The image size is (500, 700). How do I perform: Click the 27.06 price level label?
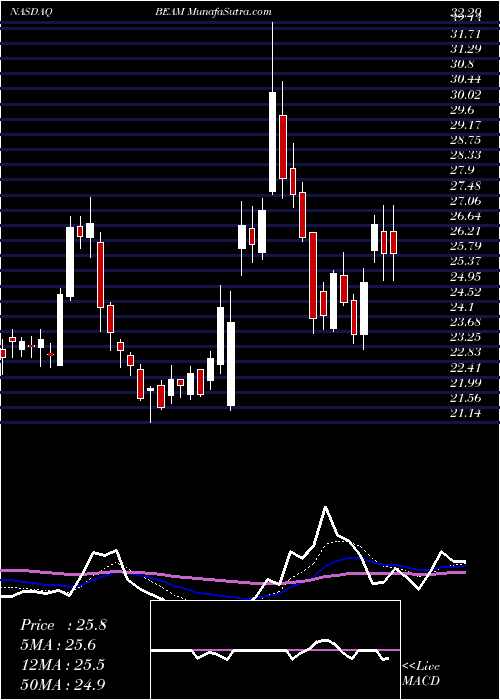(x=466, y=201)
